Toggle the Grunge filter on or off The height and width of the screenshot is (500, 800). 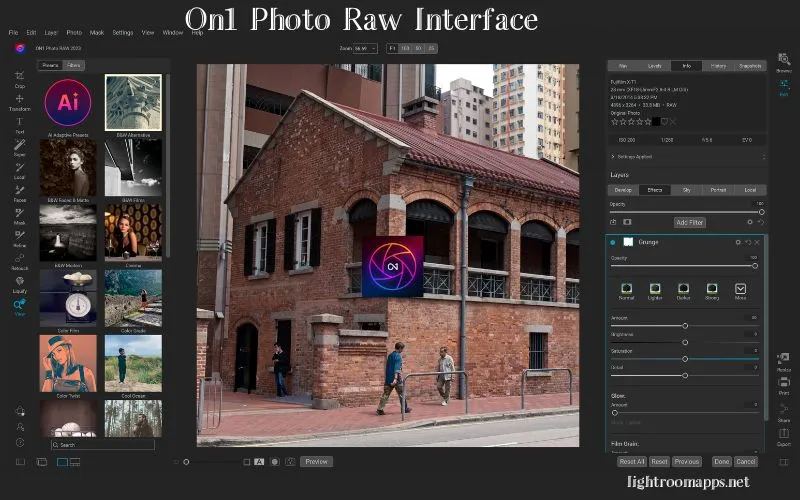(613, 242)
